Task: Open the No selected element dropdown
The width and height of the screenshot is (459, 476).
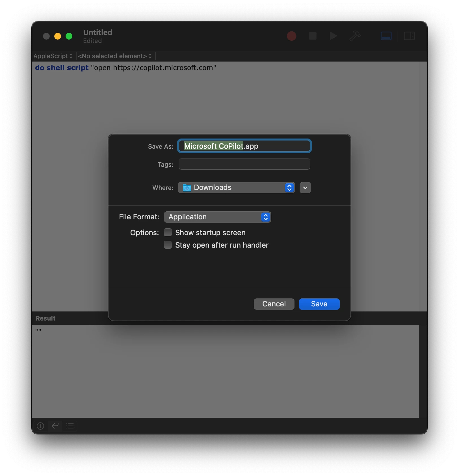Action: [x=115, y=56]
